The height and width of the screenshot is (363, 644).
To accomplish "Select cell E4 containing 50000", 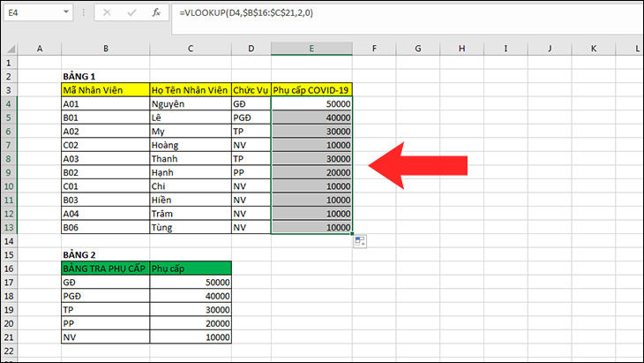I will [x=311, y=104].
